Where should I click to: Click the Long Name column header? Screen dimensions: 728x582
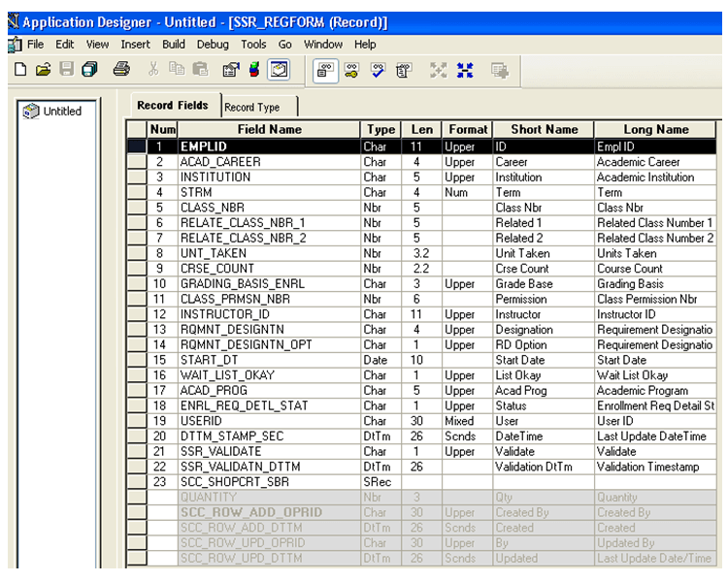655,129
